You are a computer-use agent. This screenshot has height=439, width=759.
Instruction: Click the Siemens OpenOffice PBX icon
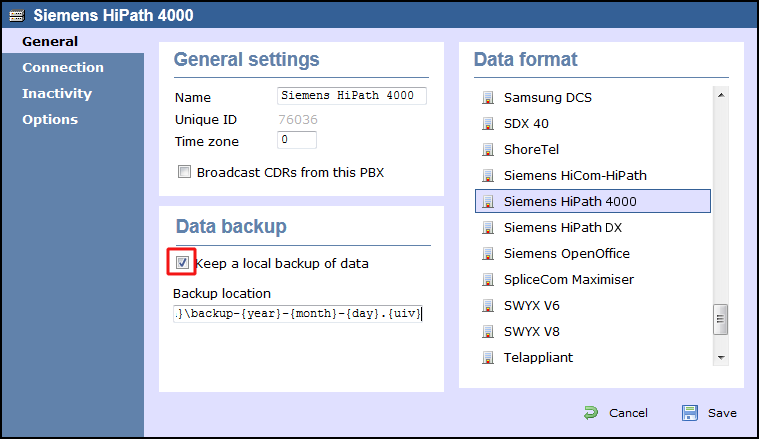[488, 254]
